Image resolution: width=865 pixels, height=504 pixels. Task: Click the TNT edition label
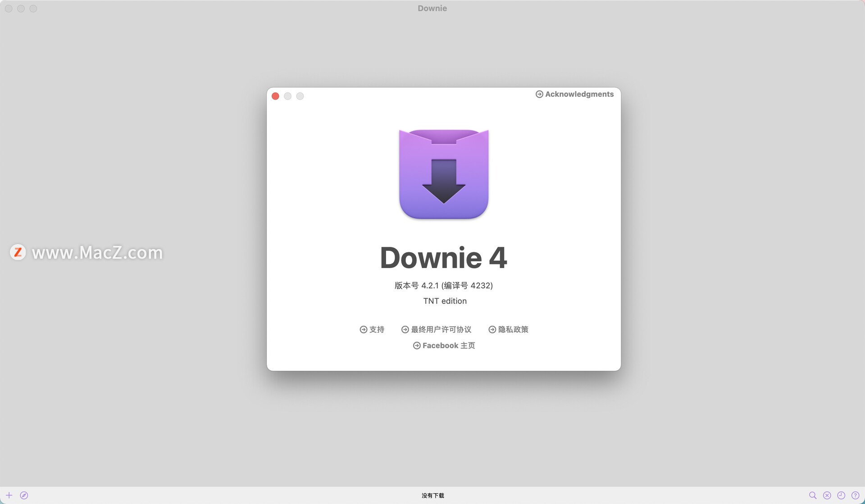click(x=445, y=301)
